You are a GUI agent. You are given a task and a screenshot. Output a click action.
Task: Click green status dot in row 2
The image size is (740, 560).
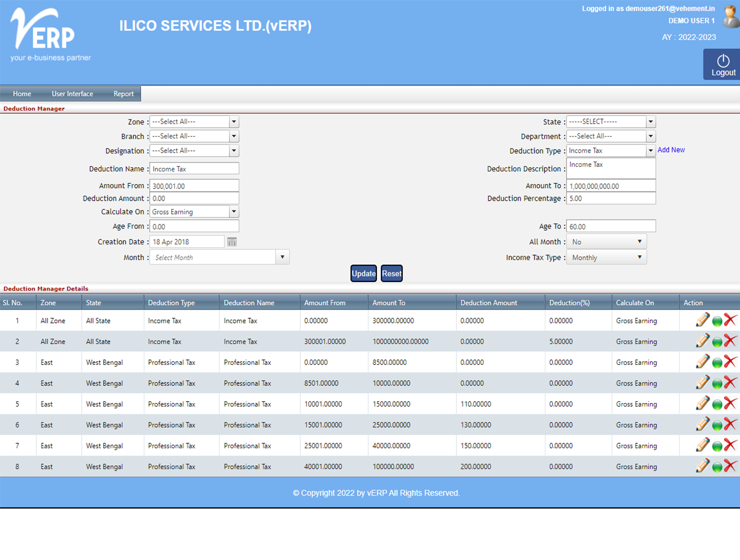[x=717, y=342]
